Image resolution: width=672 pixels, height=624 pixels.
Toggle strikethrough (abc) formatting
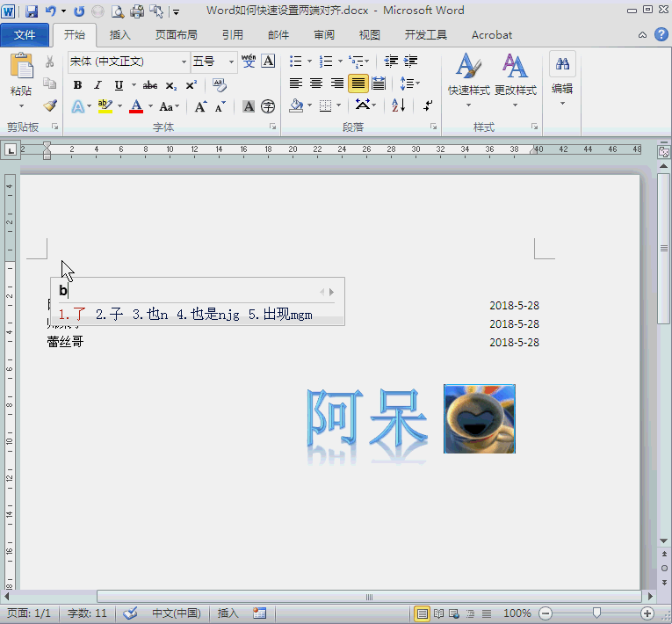[150, 85]
